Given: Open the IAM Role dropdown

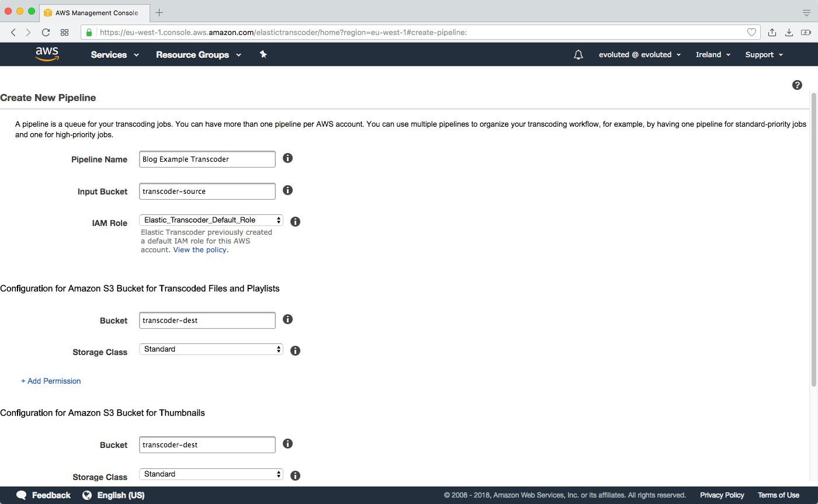Looking at the screenshot, I should (211, 220).
